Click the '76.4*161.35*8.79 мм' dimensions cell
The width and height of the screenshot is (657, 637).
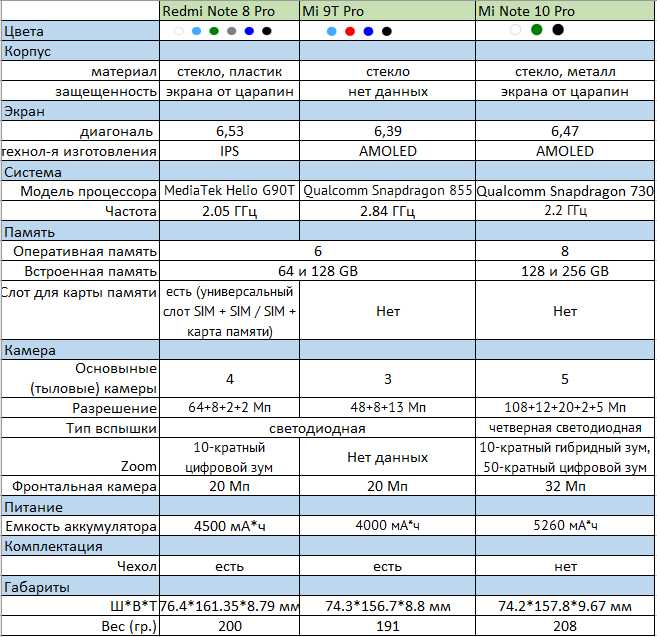[230, 606]
